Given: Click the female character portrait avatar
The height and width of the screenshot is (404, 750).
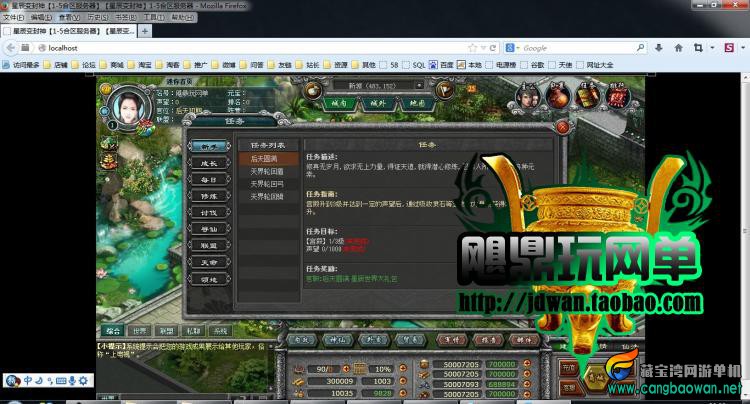Looking at the screenshot, I should (x=129, y=107).
